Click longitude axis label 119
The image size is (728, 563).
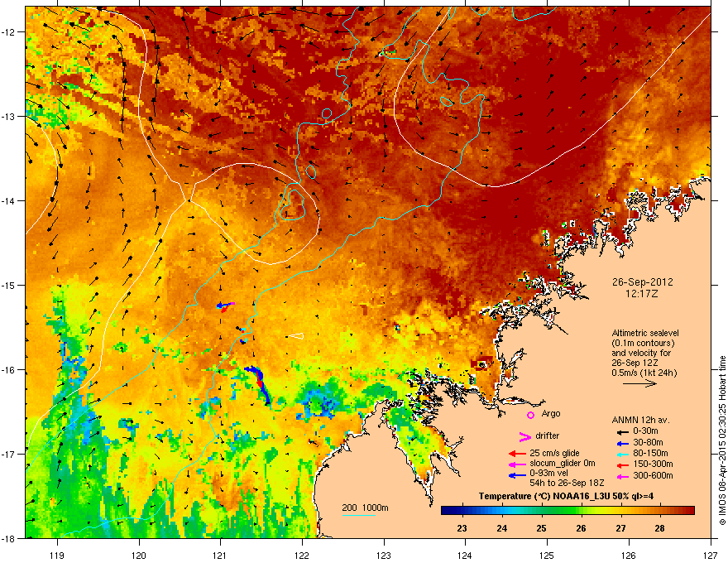pyautogui.click(x=57, y=555)
